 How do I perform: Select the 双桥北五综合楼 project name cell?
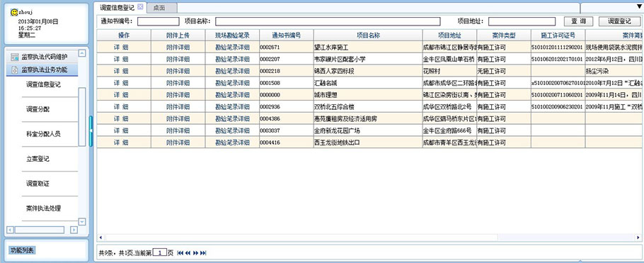369,107
